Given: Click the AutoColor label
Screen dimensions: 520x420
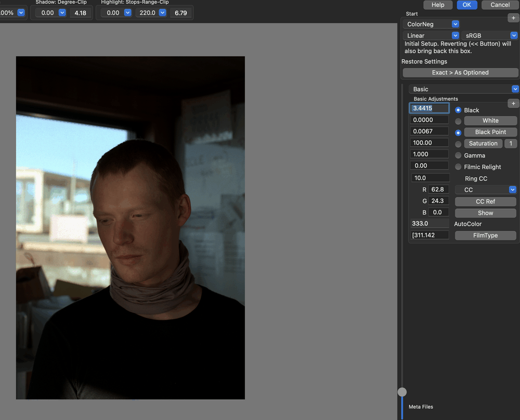Looking at the screenshot, I should pyautogui.click(x=467, y=224).
